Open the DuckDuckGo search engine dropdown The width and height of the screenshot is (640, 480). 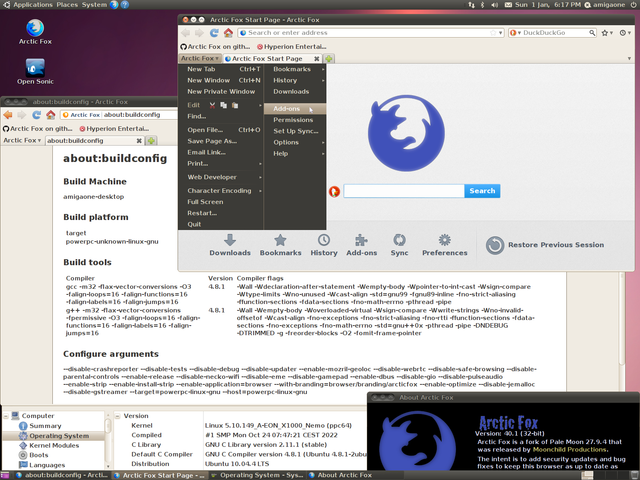click(x=515, y=33)
